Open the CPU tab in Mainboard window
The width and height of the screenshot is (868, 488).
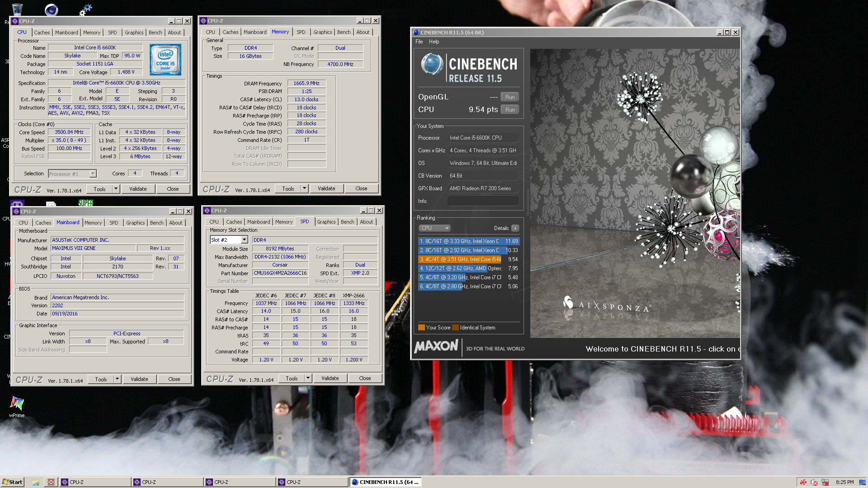coord(23,223)
